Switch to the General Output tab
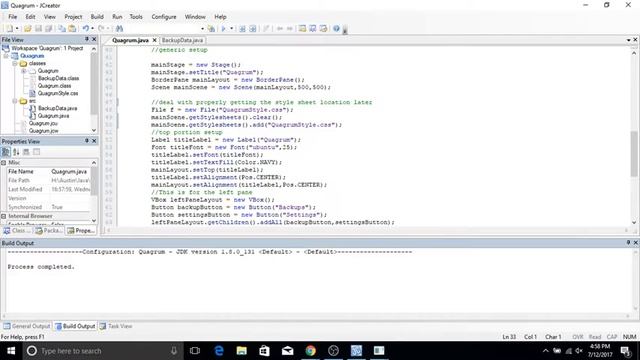The width and height of the screenshot is (640, 360). click(27, 326)
